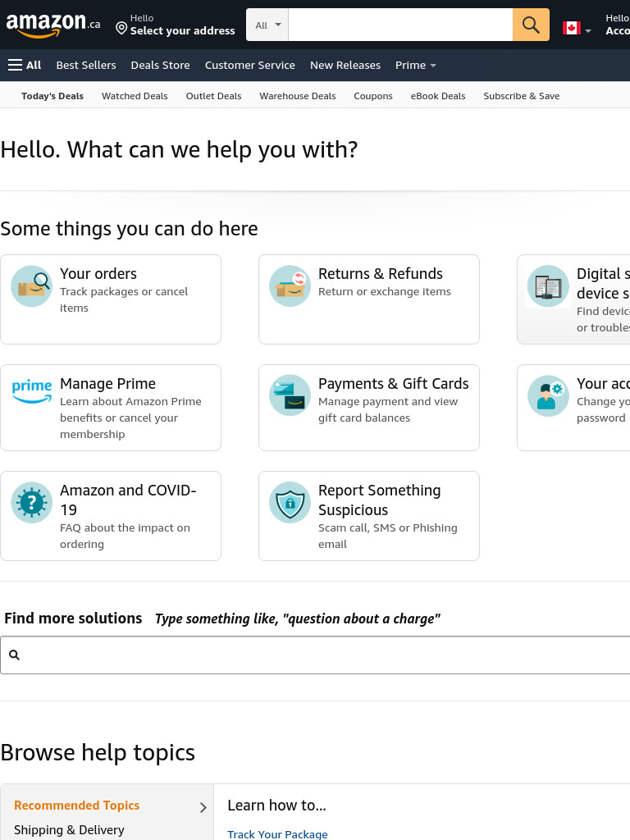Click the Digital devices icon
Screen dimensions: 630x840
[548, 286]
